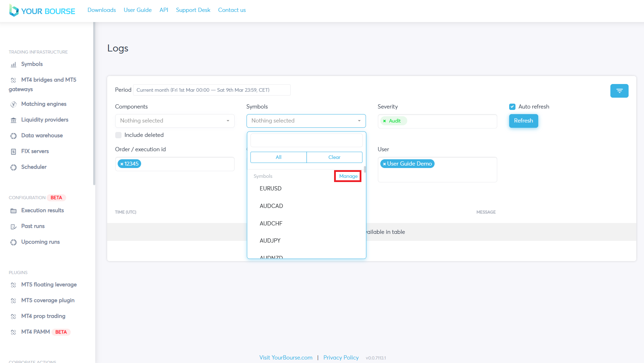This screenshot has width=644, height=363.
Task: Open the Components dropdown
Action: [174, 121]
